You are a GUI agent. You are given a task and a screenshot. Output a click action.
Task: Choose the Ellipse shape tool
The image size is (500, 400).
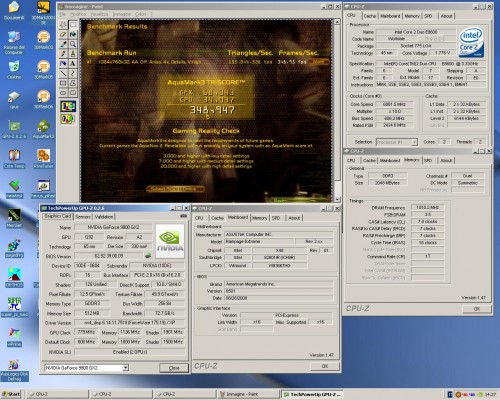pos(63,93)
